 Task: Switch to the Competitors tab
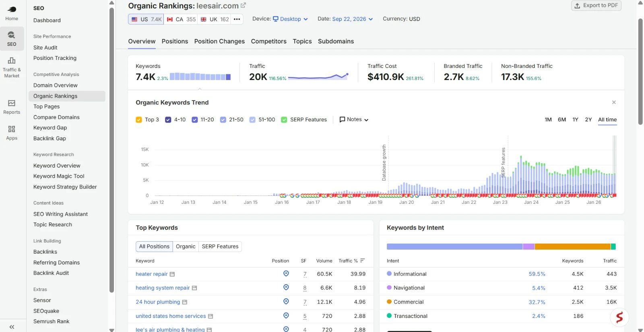(268, 41)
